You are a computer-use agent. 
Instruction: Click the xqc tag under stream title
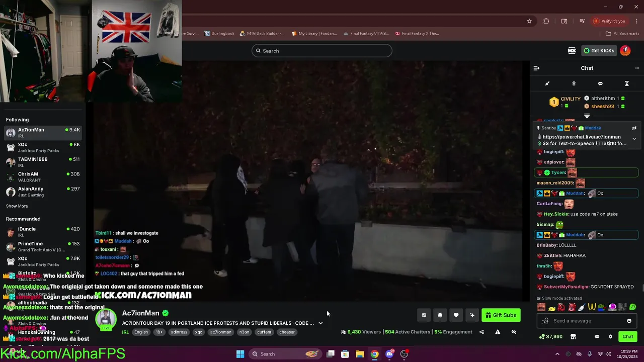click(x=198, y=332)
